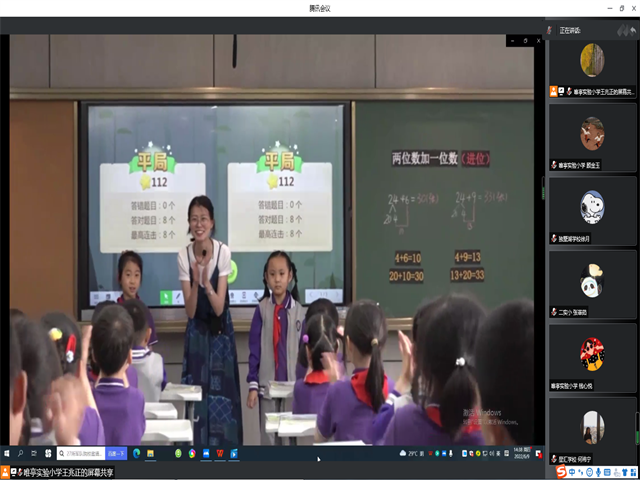
Task: Open the red WPS Office taskbar icon
Action: tap(220, 453)
